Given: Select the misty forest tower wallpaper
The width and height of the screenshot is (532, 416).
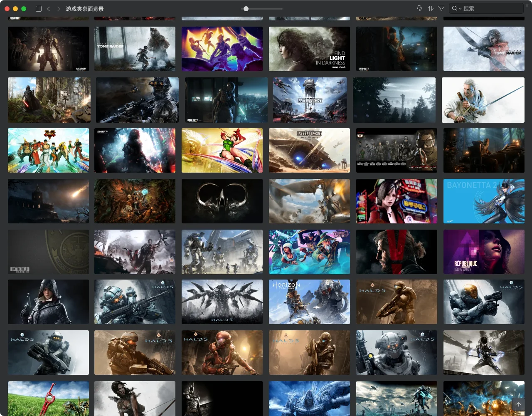Looking at the screenshot, I should click(x=394, y=100).
